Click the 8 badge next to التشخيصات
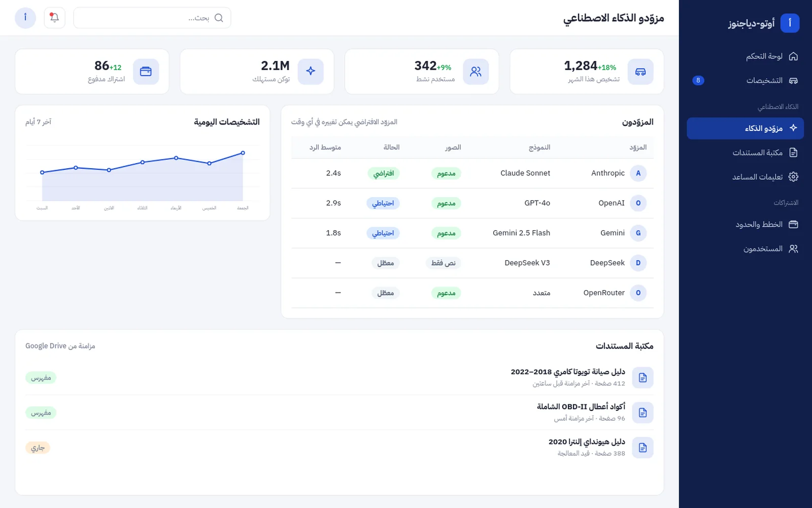This screenshot has width=812, height=508. point(698,80)
